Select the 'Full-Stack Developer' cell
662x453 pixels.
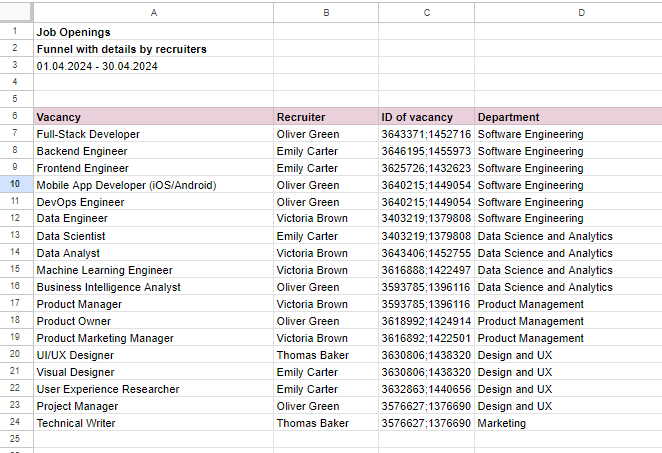click(x=154, y=133)
